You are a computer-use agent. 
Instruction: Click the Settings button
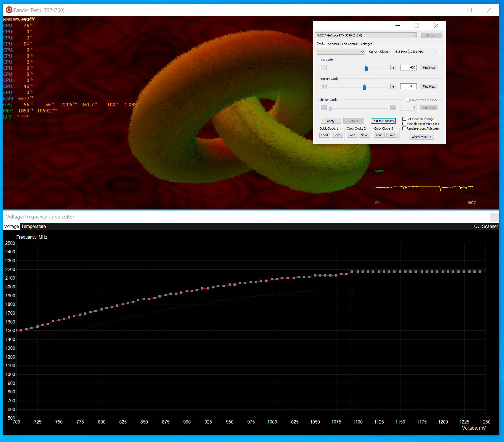click(x=431, y=35)
